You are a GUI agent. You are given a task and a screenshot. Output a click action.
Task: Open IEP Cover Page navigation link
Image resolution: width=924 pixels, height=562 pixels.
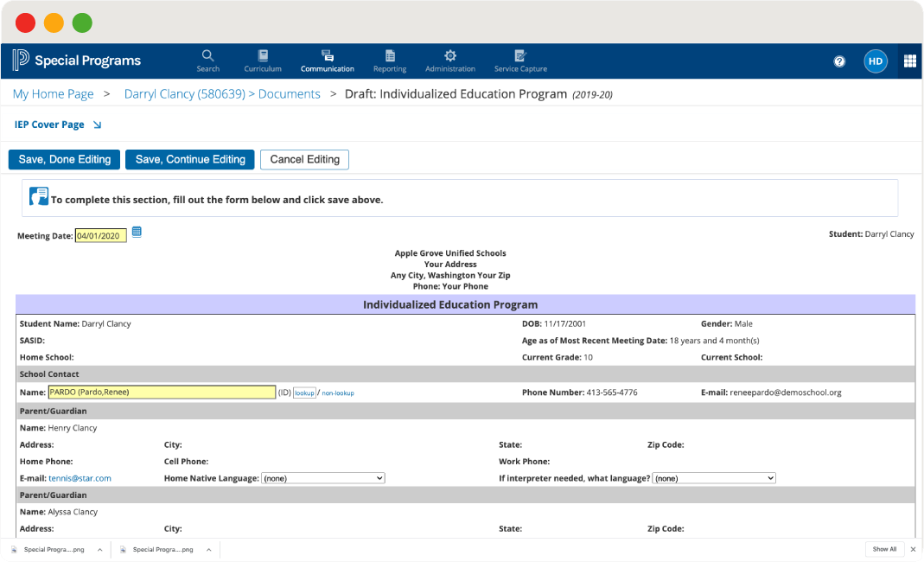50,124
